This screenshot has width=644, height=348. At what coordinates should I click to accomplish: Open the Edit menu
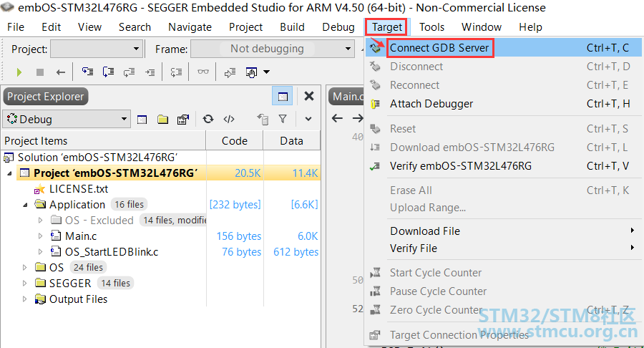51,27
